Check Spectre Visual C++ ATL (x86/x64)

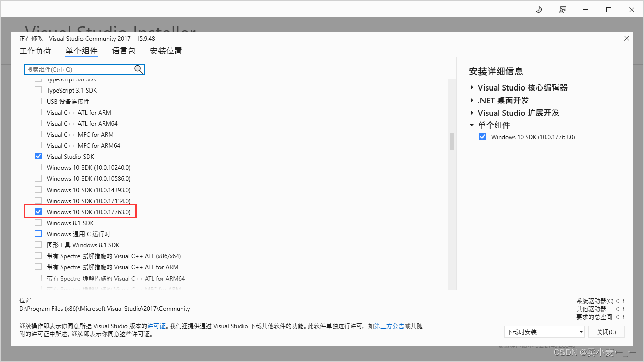[38, 256]
